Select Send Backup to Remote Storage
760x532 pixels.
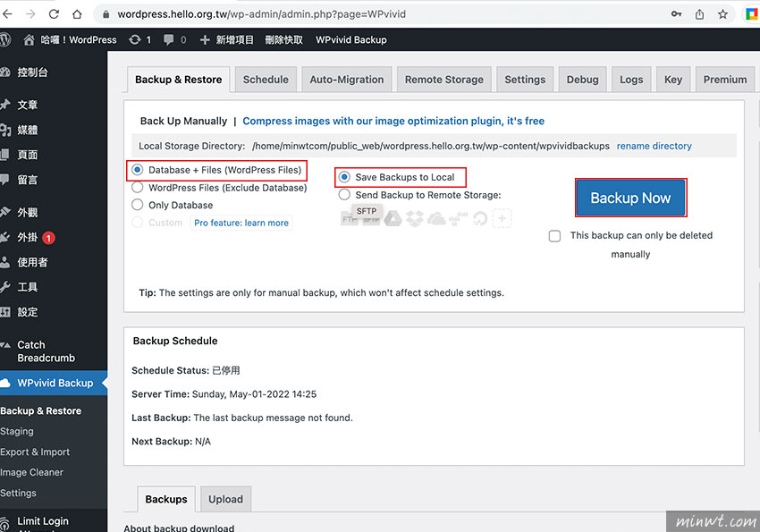[x=344, y=195]
